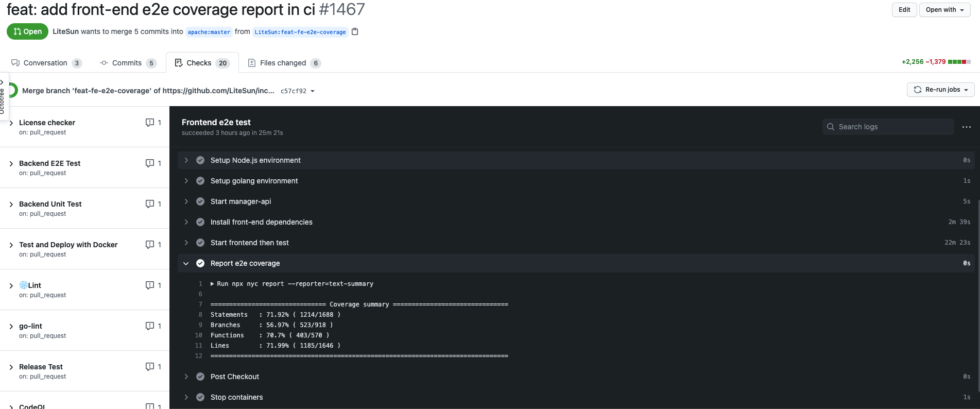Expand the Start frontend then test step
The width and height of the screenshot is (980, 409).
click(x=186, y=243)
